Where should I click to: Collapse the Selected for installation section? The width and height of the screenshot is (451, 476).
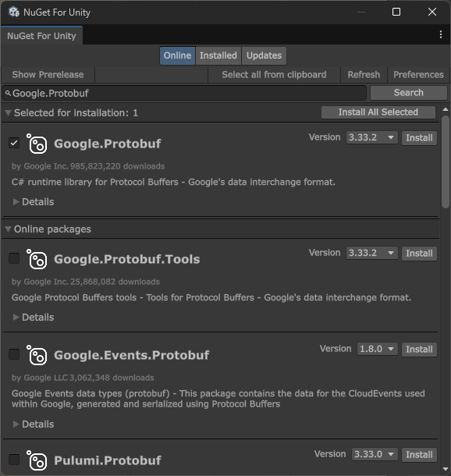pos(9,113)
